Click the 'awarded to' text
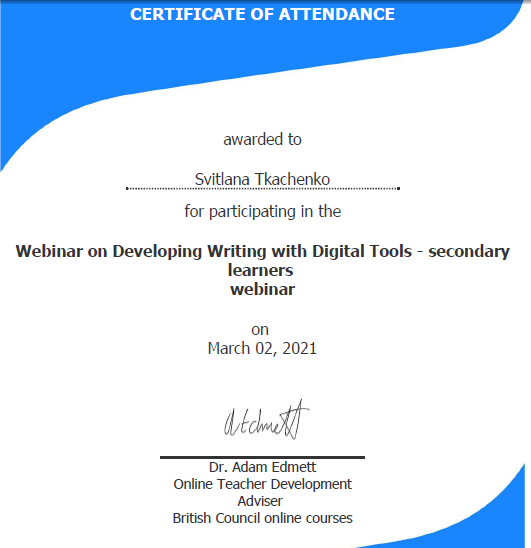The image size is (531, 548). [x=262, y=139]
